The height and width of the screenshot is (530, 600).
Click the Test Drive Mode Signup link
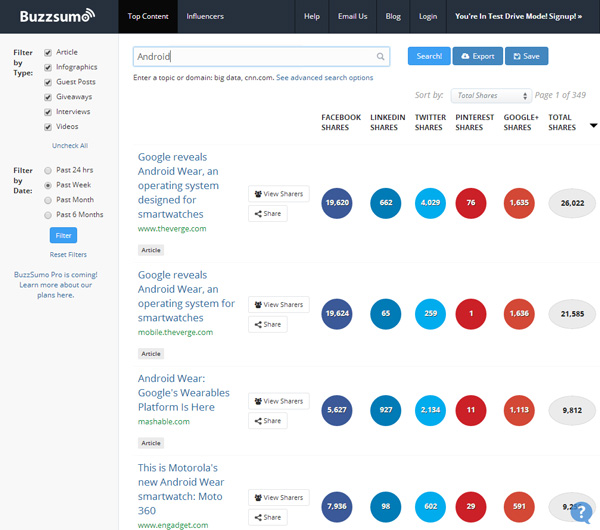click(x=518, y=16)
